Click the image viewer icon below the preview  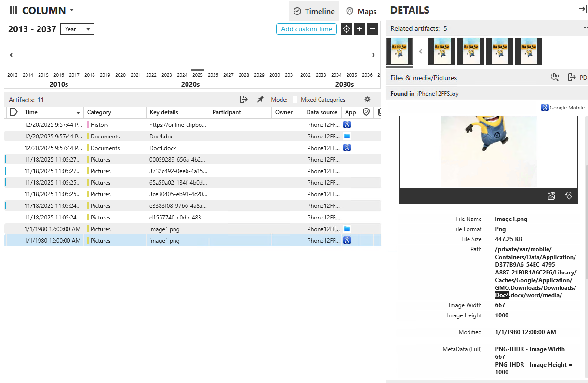click(551, 196)
